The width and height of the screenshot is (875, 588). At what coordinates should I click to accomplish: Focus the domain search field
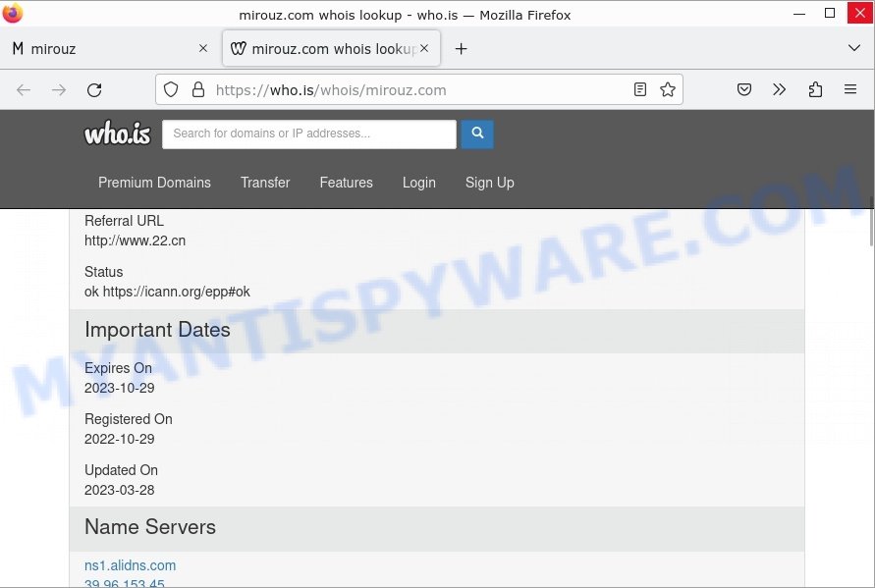(309, 134)
